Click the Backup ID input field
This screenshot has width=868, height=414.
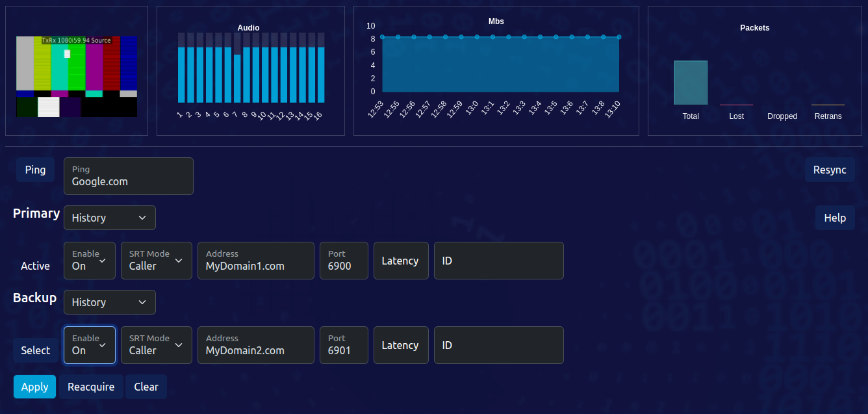click(x=498, y=345)
